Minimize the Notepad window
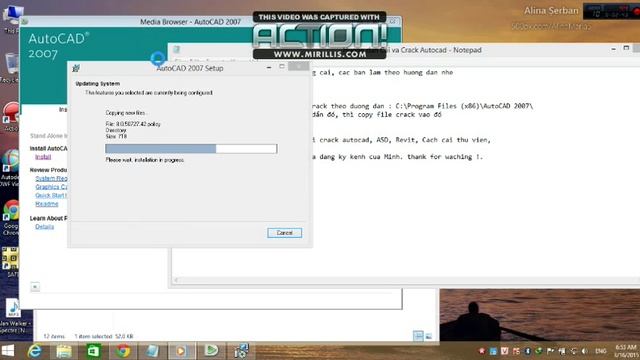This screenshot has height=360, width=640. tap(613, 49)
